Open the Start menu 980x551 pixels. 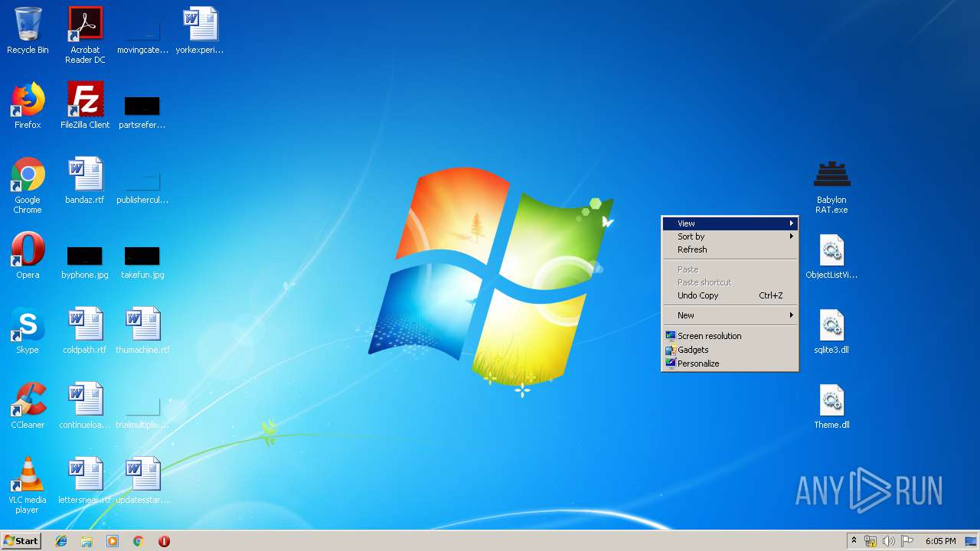pyautogui.click(x=21, y=541)
